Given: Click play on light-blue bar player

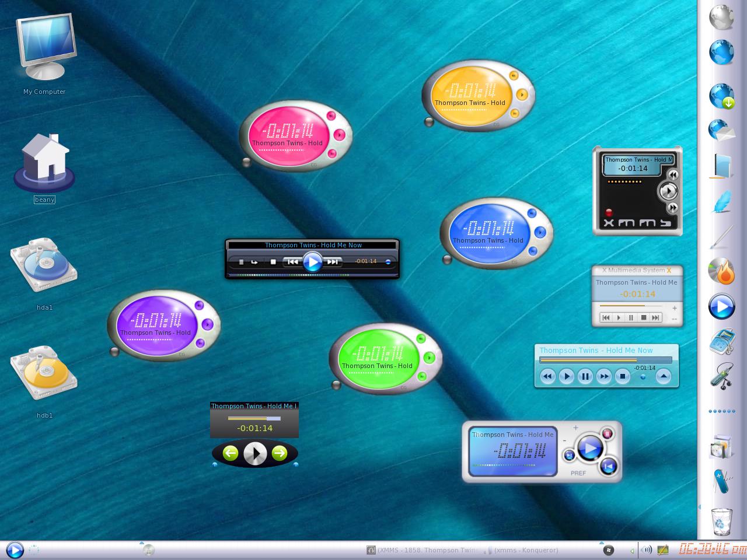Looking at the screenshot, I should pyautogui.click(x=566, y=376).
